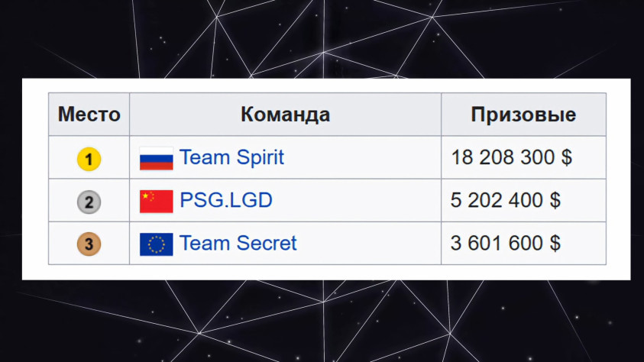Click the Место column header
Viewport: 644px width, 362px height.
[x=89, y=115]
